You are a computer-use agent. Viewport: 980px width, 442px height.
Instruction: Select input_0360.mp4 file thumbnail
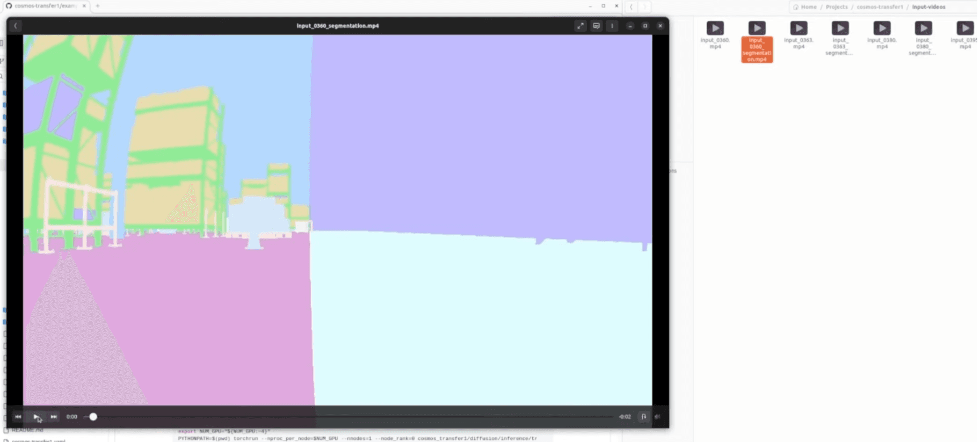[715, 28]
